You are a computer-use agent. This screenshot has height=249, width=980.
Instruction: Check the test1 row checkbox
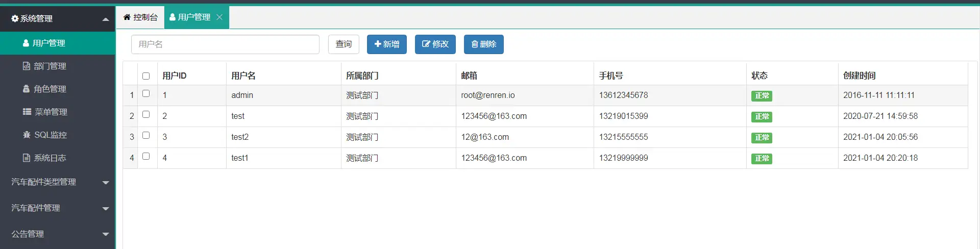pyautogui.click(x=146, y=156)
